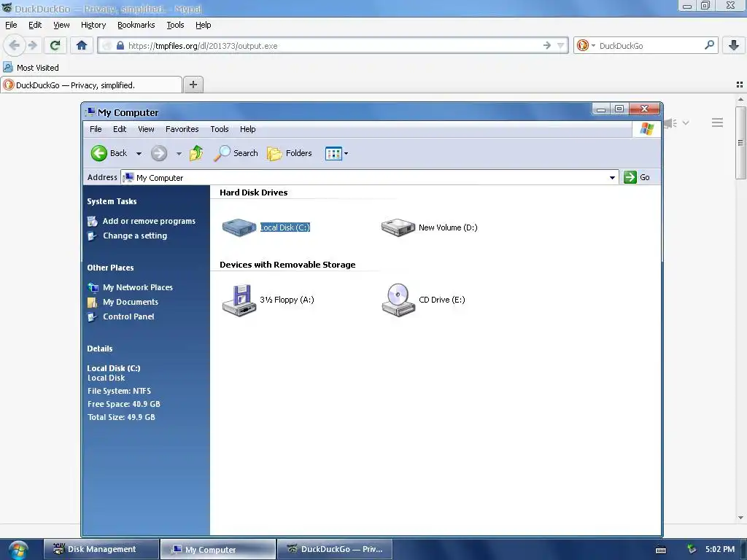
Task: Open the browser History menu
Action: click(93, 25)
